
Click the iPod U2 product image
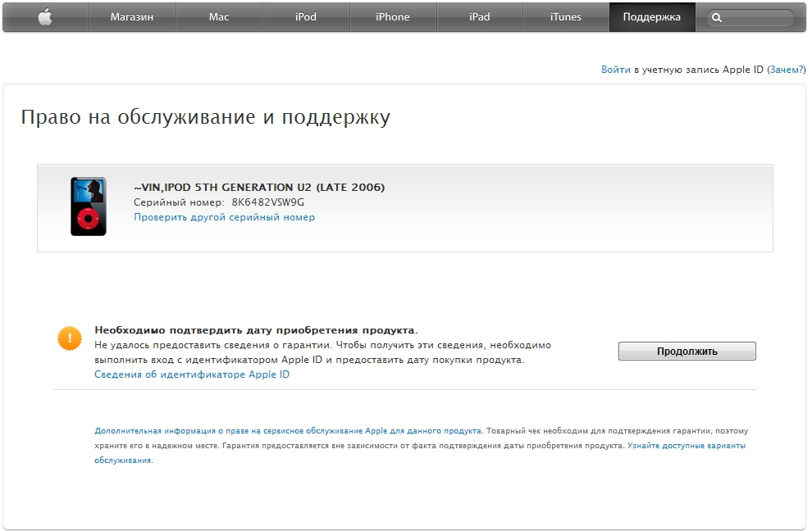point(89,206)
